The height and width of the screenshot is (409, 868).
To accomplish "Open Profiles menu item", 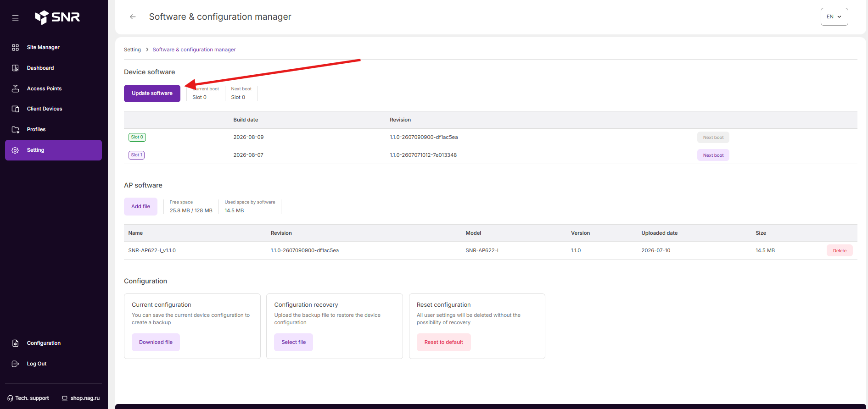I will click(53, 129).
